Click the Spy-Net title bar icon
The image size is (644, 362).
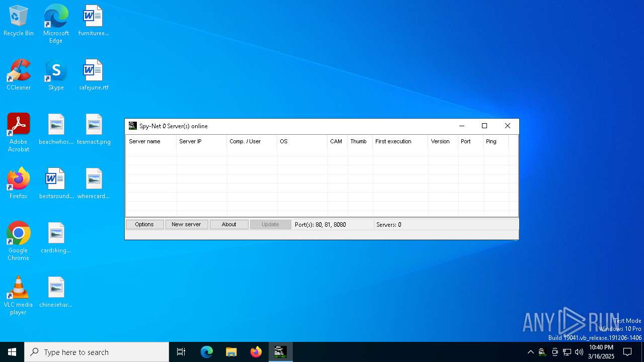click(x=133, y=126)
